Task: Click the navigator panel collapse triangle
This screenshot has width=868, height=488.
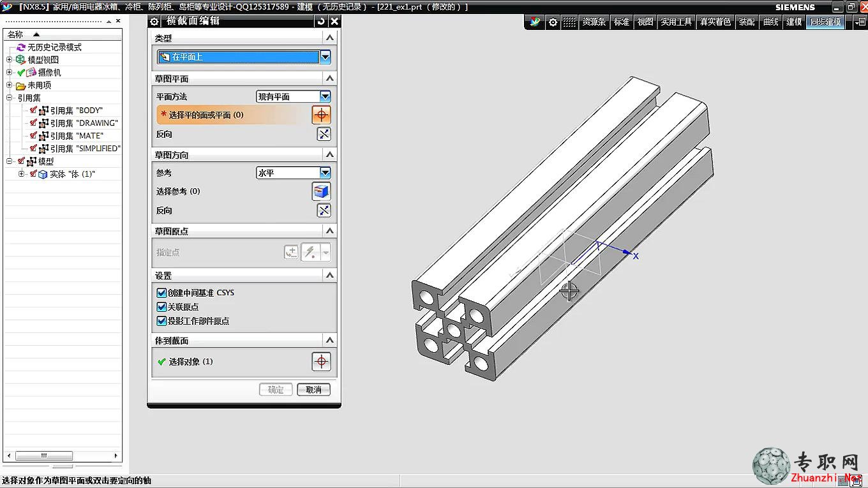Action: tap(108, 21)
